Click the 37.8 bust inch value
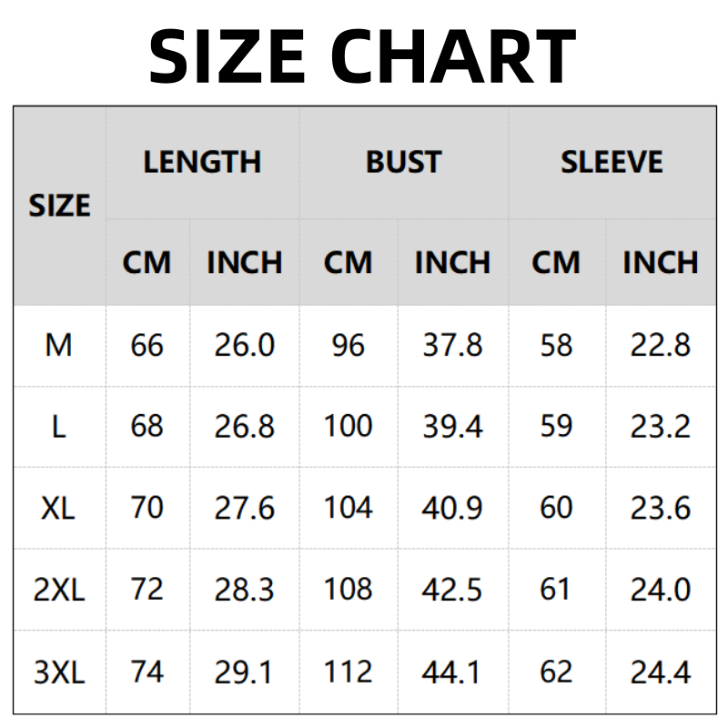The image size is (728, 728). click(452, 346)
